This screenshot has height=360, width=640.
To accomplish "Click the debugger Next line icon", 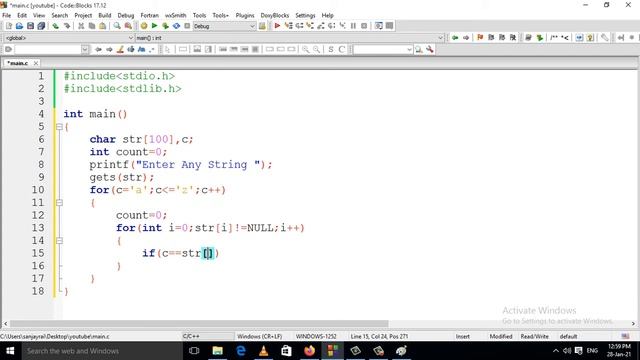I will [300, 26].
